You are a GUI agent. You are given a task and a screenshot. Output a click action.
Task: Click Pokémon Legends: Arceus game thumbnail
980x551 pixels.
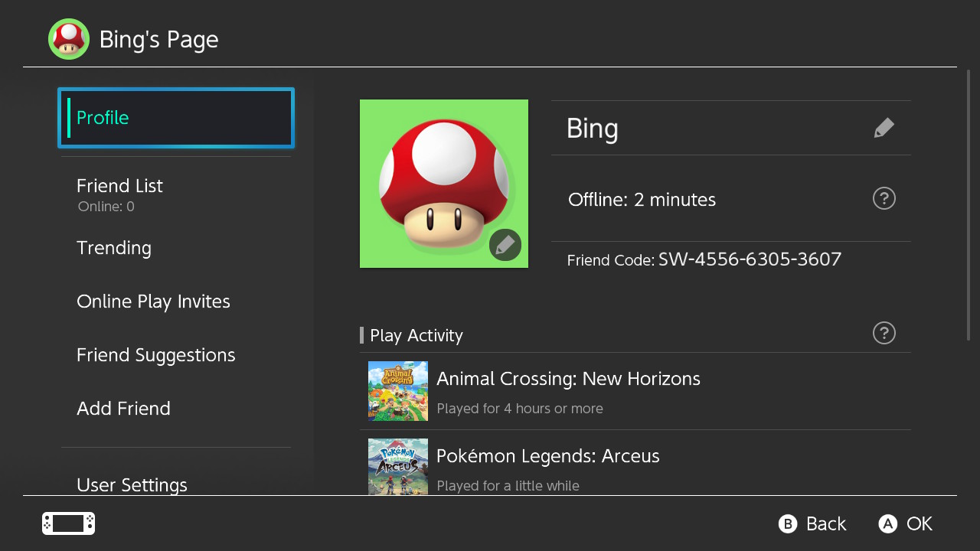point(398,467)
